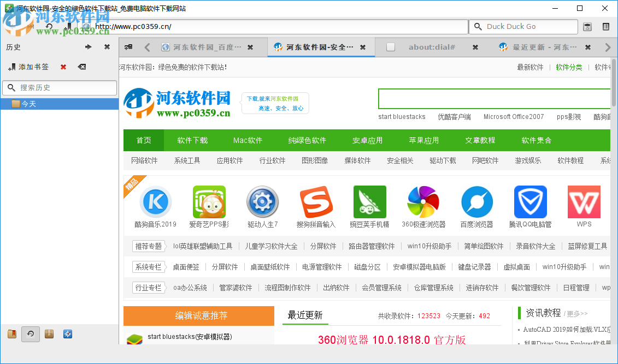This screenshot has height=364, width=618.
Task: Click inside the http://www.pc0359.cn address bar
Action: (273, 26)
